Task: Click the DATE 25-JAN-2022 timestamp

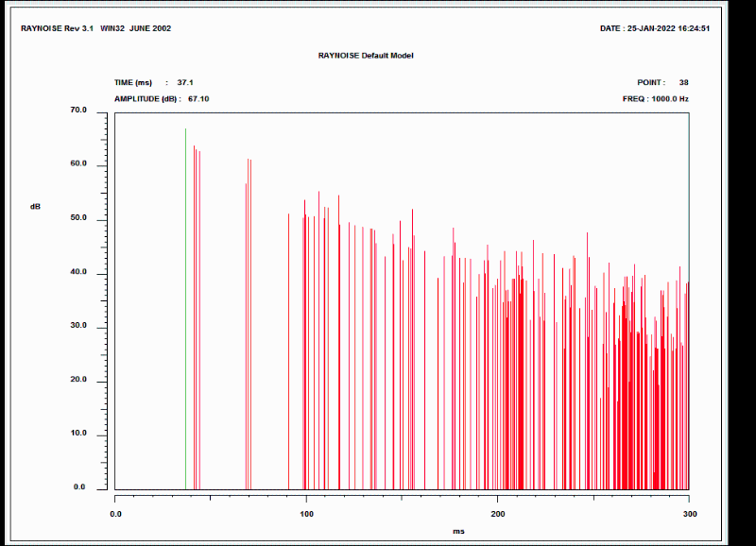Action: coord(668,28)
